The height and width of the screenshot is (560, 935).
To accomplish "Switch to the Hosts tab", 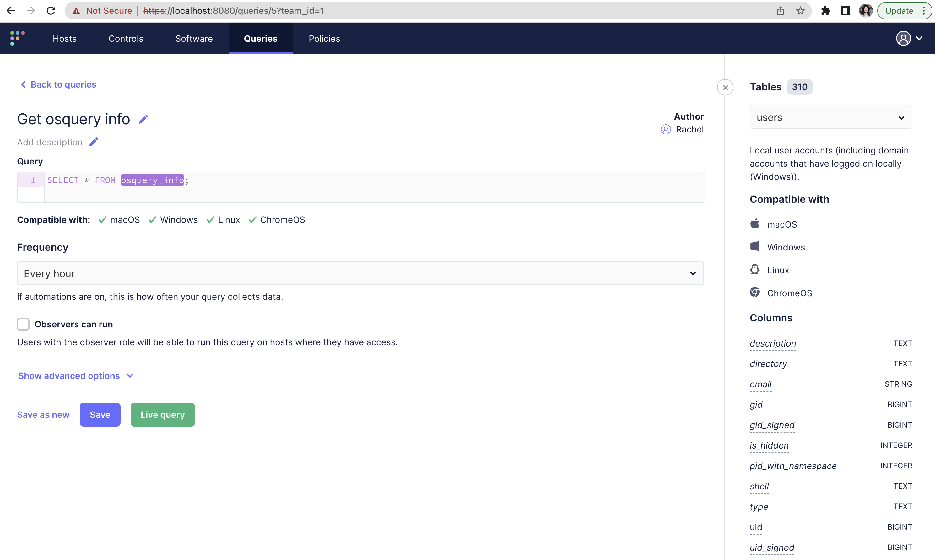I will coord(64,38).
